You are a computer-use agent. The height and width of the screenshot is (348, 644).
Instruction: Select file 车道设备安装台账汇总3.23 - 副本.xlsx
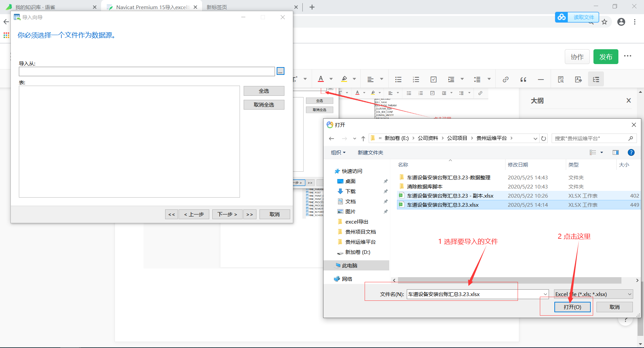coord(450,196)
